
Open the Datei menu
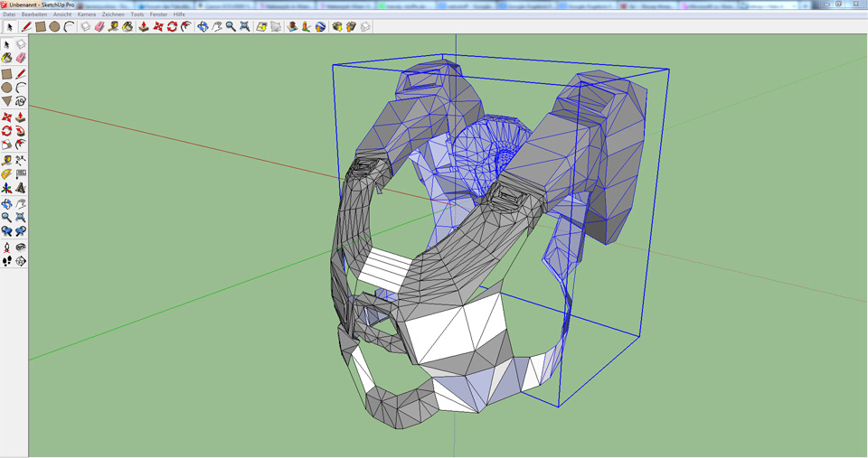point(10,14)
